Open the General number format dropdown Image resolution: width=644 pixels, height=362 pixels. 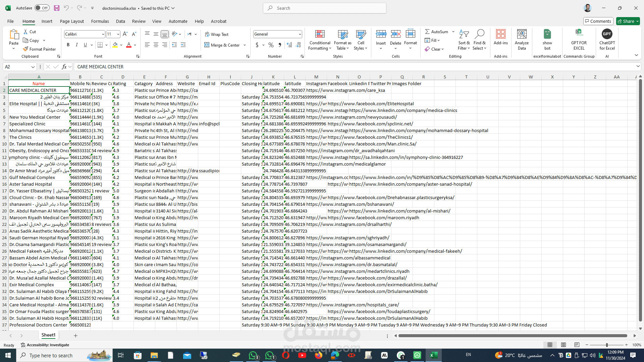(x=300, y=34)
